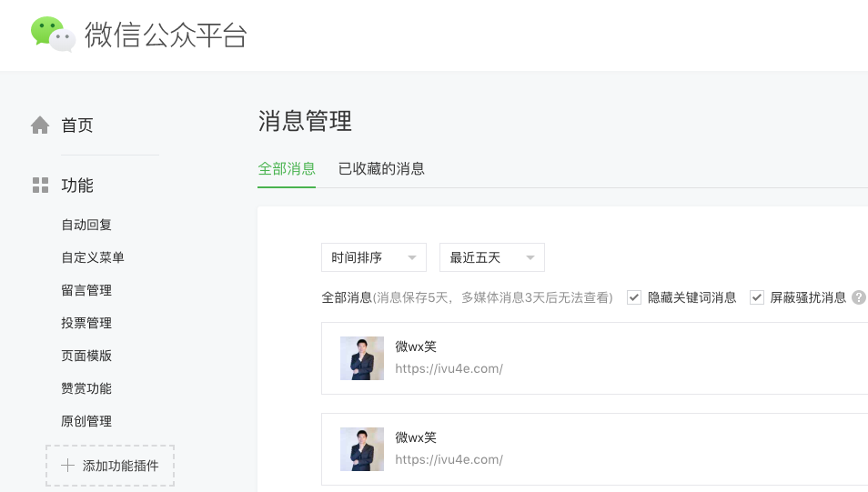Go to 留言管理 page
This screenshot has height=492, width=868.
pos(86,290)
